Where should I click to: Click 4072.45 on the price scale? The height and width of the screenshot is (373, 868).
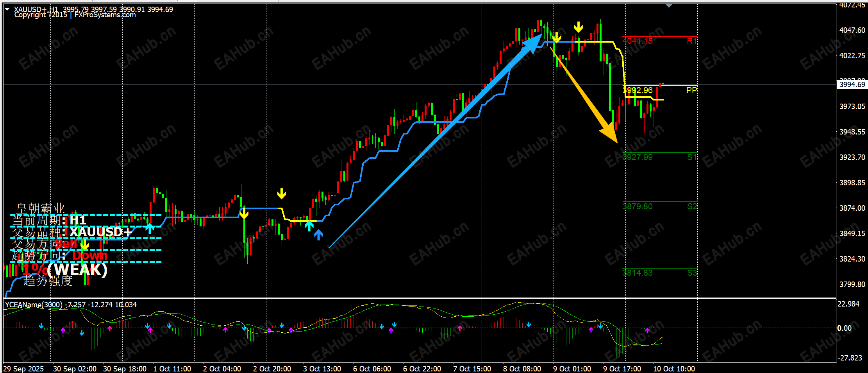852,5
